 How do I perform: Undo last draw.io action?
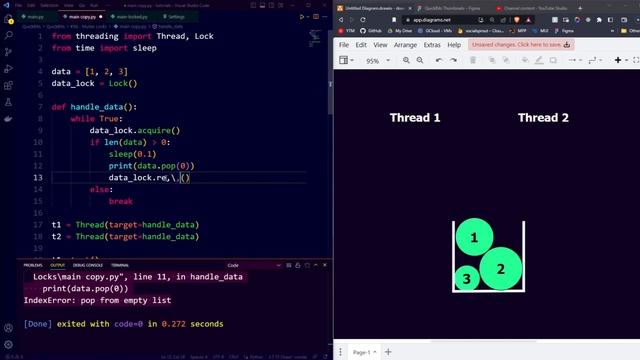[439, 60]
